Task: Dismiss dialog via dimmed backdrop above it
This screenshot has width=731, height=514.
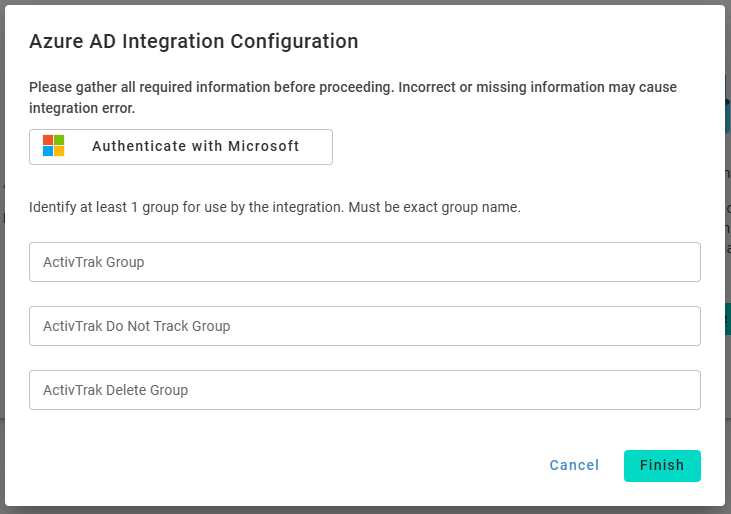Action: coord(366,2)
